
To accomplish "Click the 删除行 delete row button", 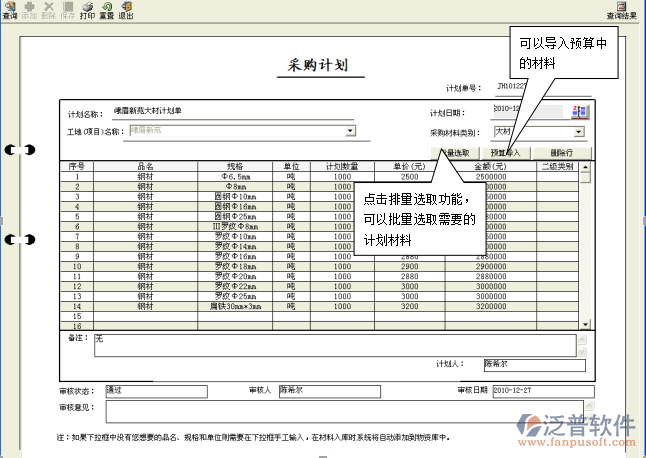I will click(x=564, y=153).
